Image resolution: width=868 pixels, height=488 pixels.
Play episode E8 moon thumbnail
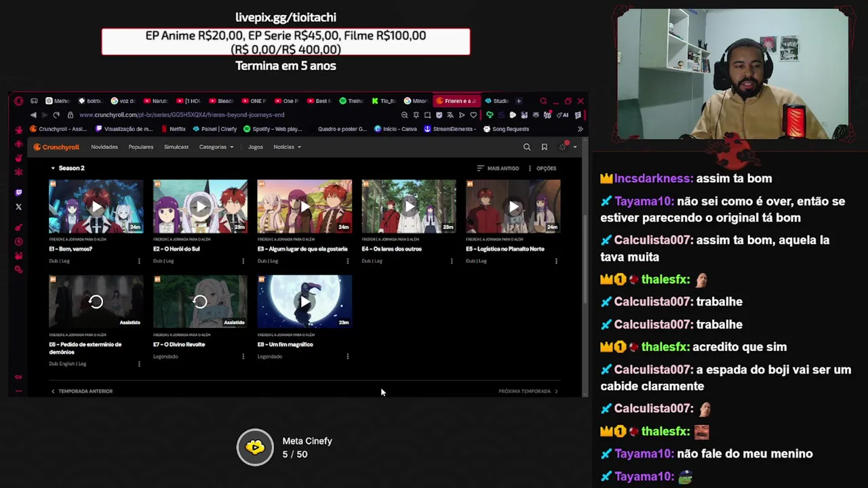pos(304,302)
